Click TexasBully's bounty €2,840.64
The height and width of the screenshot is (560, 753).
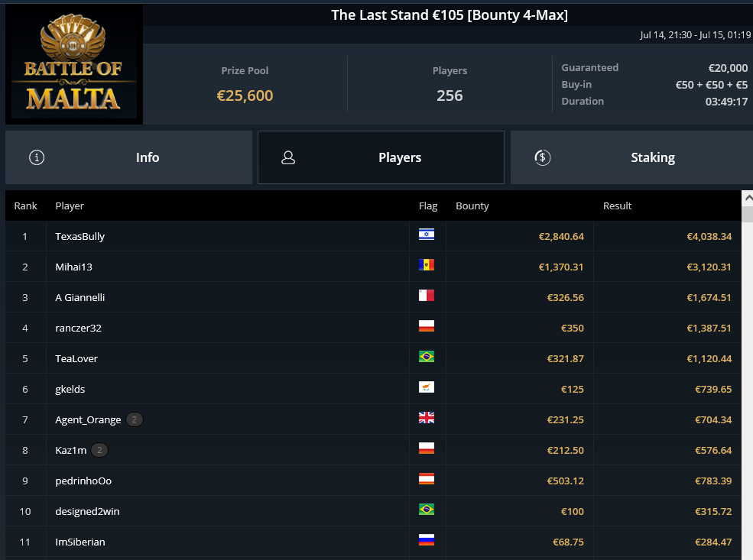(561, 237)
